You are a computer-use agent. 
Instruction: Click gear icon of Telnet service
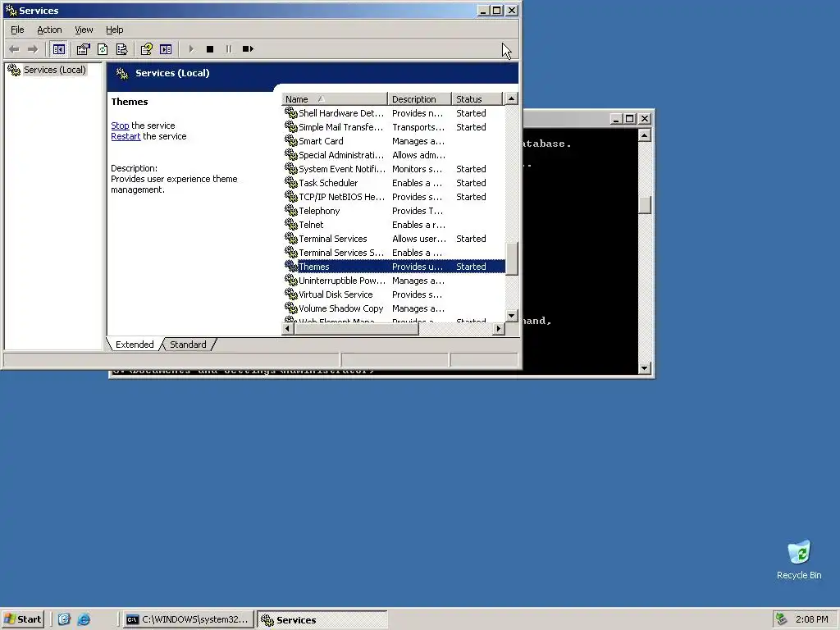pyautogui.click(x=291, y=225)
